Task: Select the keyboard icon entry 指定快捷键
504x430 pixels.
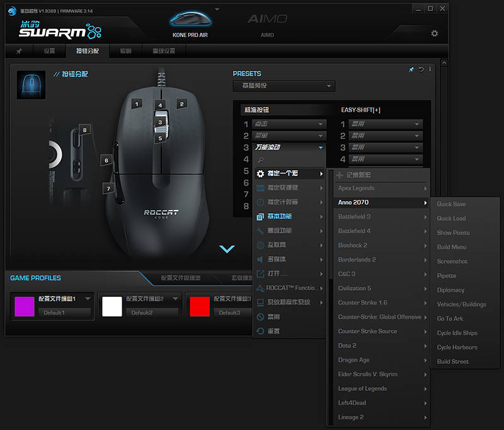Action: click(x=289, y=188)
